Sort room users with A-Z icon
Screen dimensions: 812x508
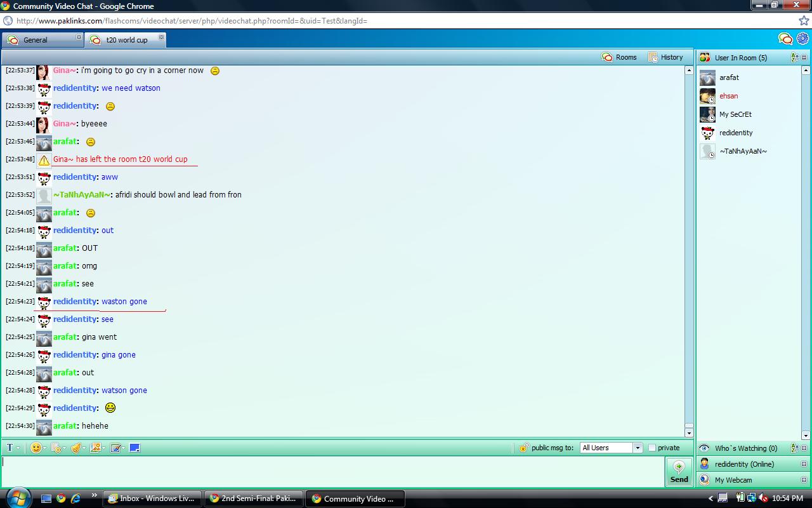click(794, 58)
